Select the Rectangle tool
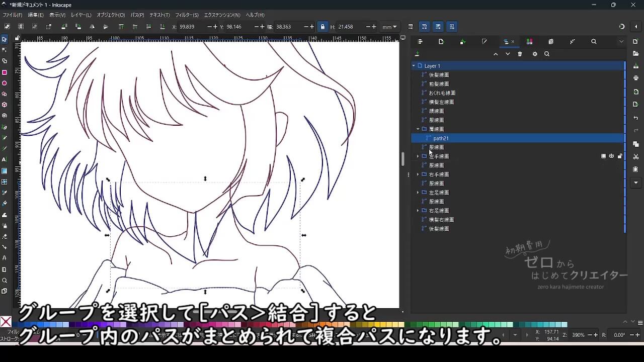Viewport: 644px width, 362px height. coord(5,72)
